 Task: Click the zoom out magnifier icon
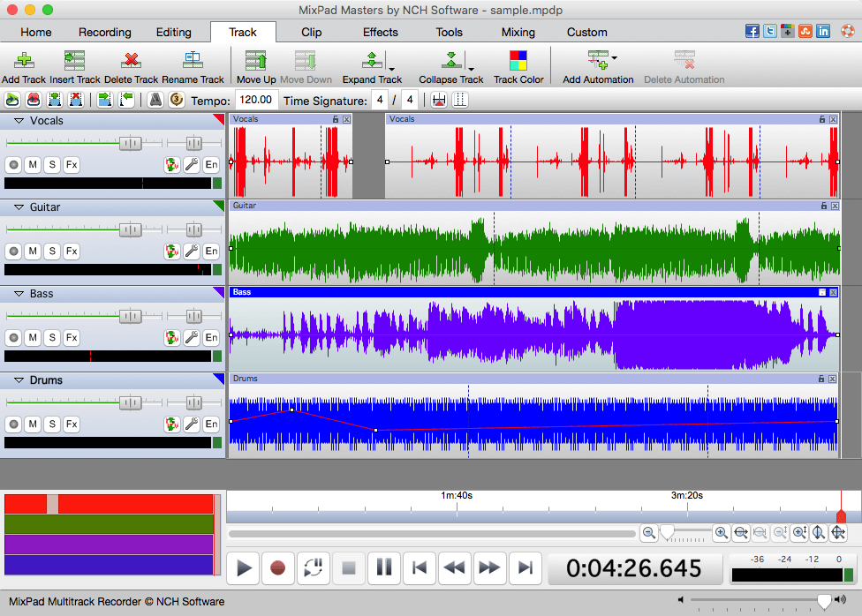coord(648,532)
